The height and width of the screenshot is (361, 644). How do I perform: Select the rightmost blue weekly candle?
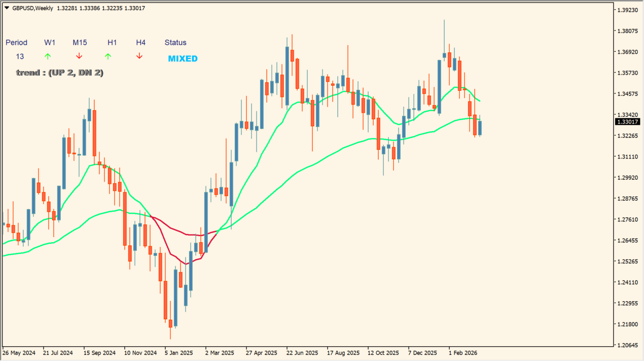(x=480, y=128)
